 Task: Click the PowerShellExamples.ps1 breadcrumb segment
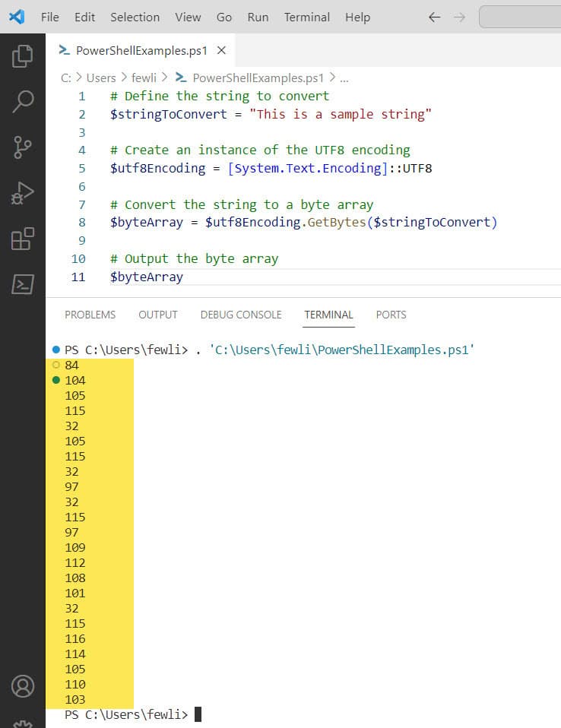(x=258, y=78)
